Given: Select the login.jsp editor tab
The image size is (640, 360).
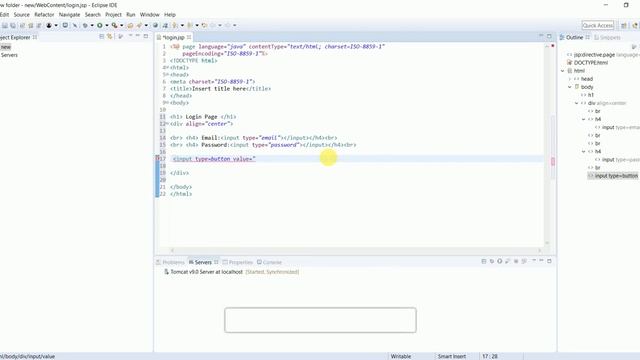Looking at the screenshot, I should click(x=173, y=37).
